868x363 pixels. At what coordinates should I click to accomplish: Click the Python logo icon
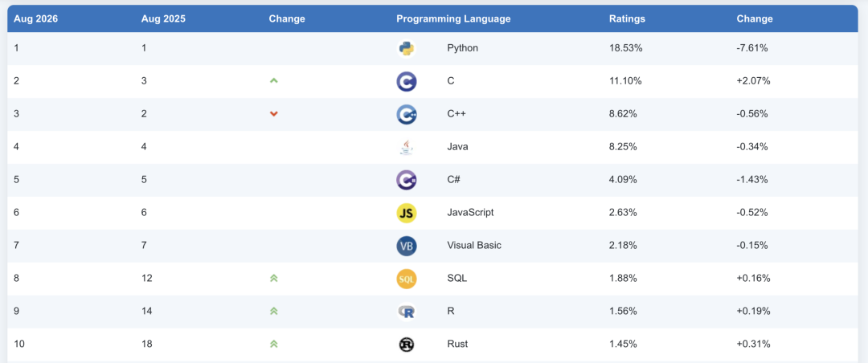click(407, 49)
